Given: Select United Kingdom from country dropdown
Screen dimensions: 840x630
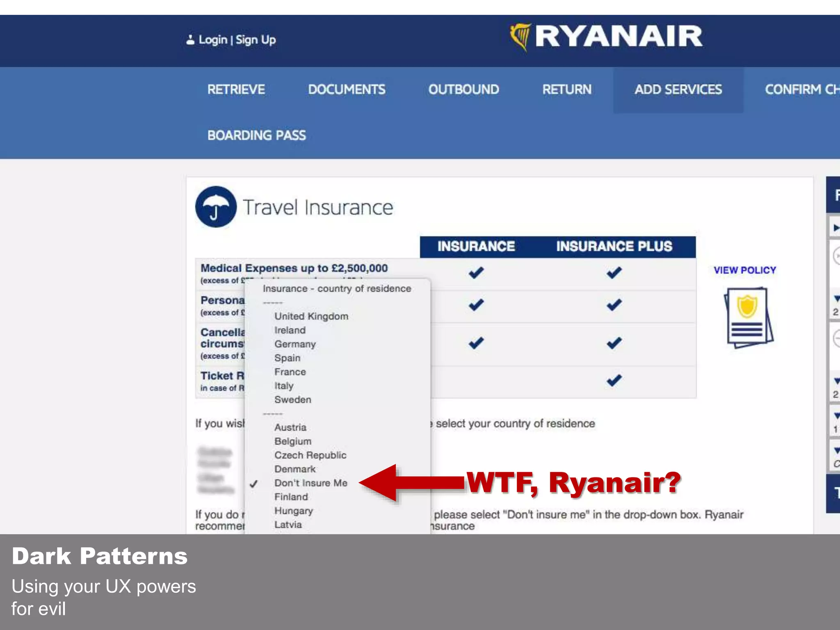Looking at the screenshot, I should click(311, 316).
